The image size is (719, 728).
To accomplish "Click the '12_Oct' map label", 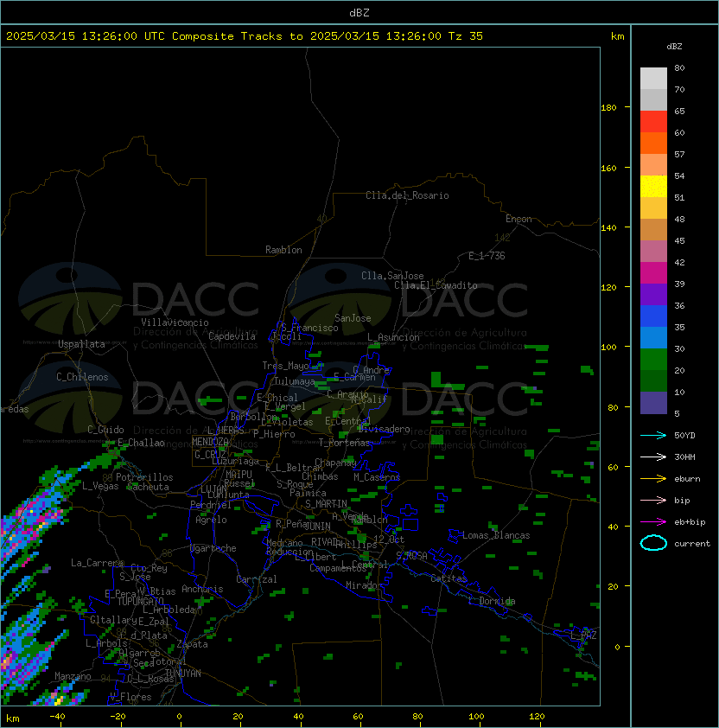I will 389,540.
